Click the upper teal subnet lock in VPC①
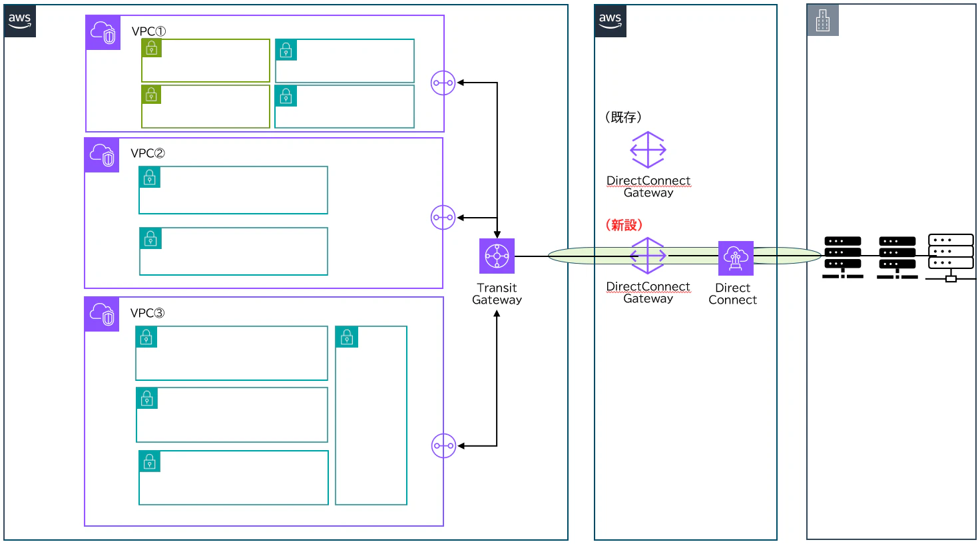 (286, 50)
